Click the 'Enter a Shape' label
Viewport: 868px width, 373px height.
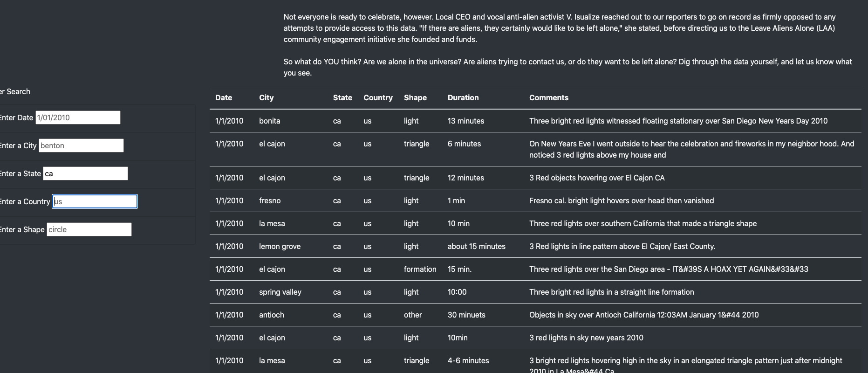pos(22,229)
